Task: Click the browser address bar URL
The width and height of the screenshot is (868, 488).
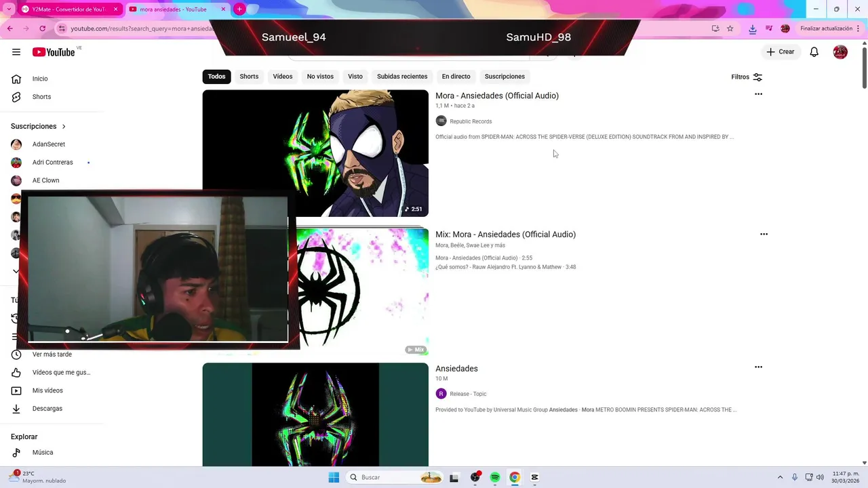Action: pyautogui.click(x=142, y=28)
